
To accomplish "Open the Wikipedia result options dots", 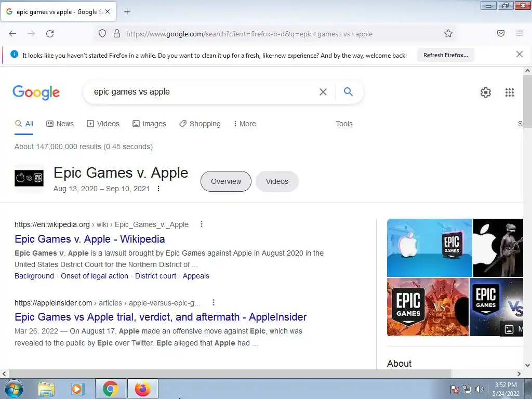I will (202, 224).
